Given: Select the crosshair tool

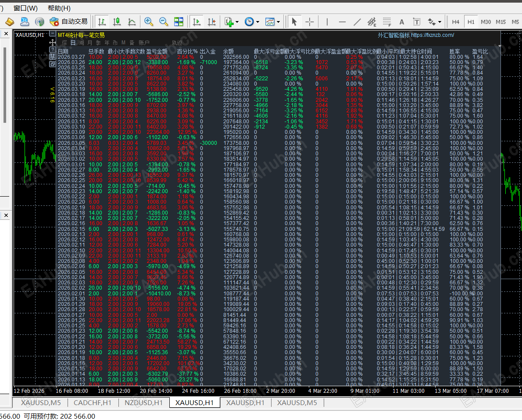Looking at the screenshot, I should (310, 22).
